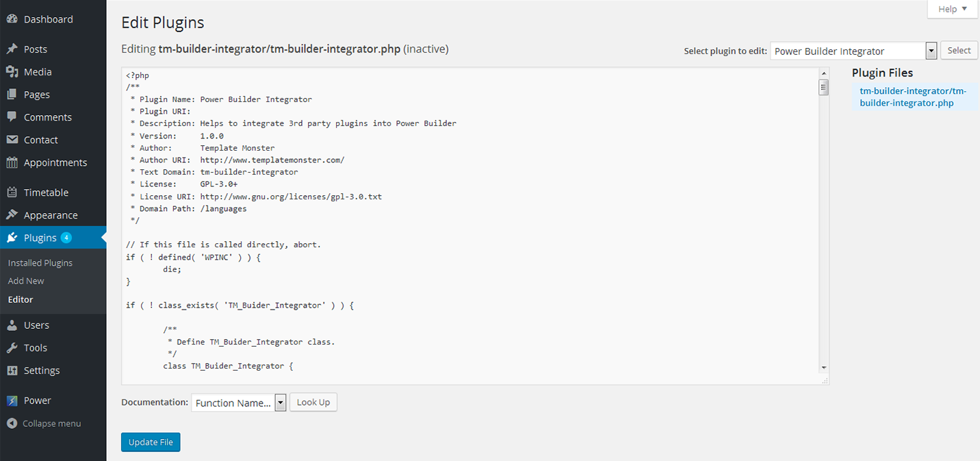Click the Posts pushpin icon

point(12,49)
